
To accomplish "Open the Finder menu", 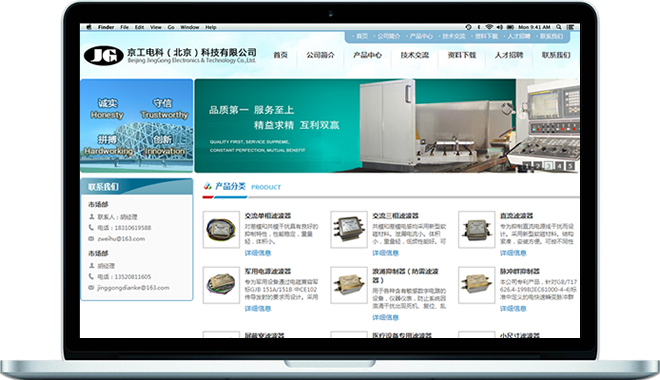I will [106, 27].
